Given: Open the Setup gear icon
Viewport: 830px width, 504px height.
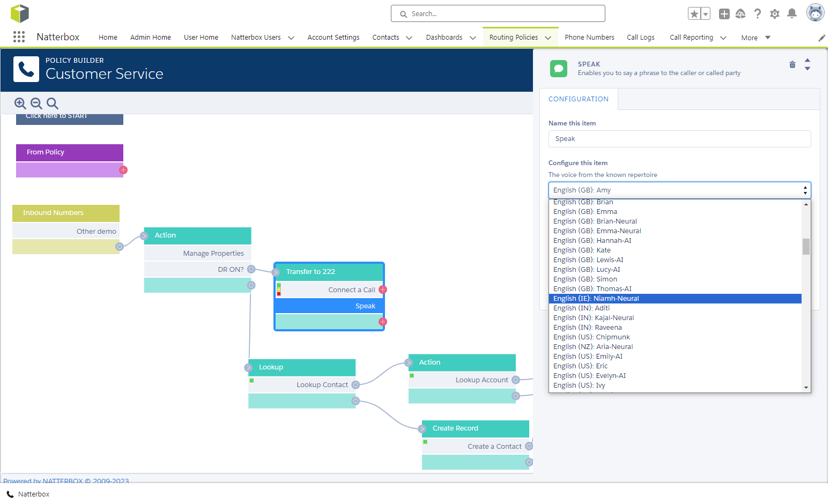Looking at the screenshot, I should 775,14.
